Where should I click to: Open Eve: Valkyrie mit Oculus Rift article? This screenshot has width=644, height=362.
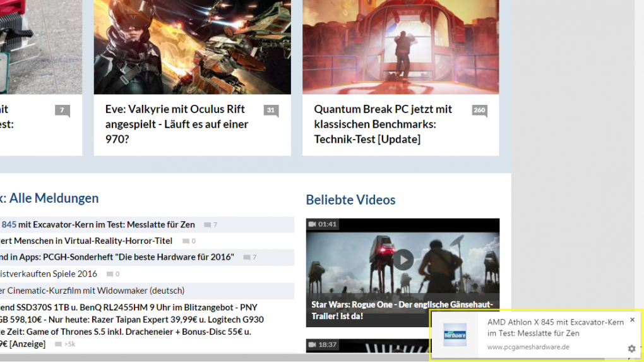(x=177, y=124)
